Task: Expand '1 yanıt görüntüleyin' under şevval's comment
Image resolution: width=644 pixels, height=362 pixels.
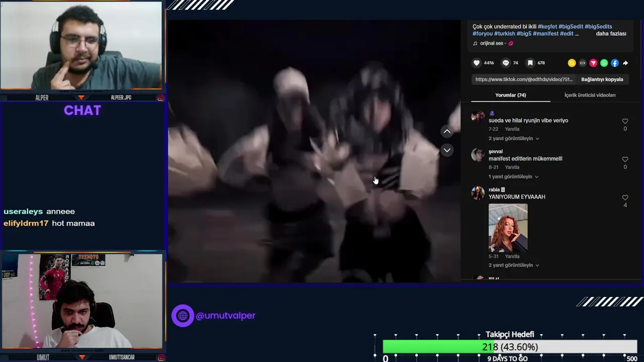Action: point(513,176)
